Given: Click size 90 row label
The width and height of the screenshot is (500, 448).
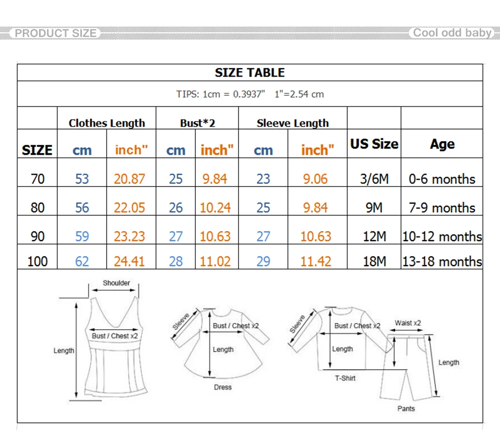Looking at the screenshot, I should click(x=37, y=237).
